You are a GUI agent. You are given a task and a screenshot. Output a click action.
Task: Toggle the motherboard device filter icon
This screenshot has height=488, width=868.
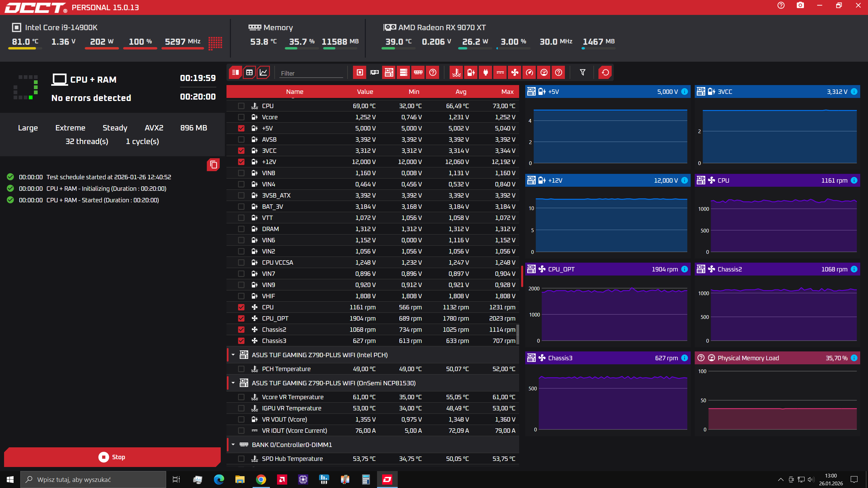[x=389, y=73]
